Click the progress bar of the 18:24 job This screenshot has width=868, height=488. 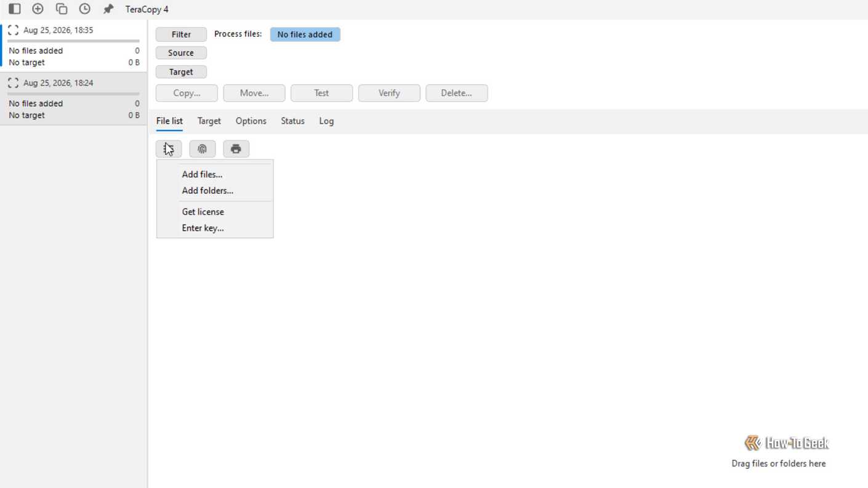pyautogui.click(x=74, y=94)
